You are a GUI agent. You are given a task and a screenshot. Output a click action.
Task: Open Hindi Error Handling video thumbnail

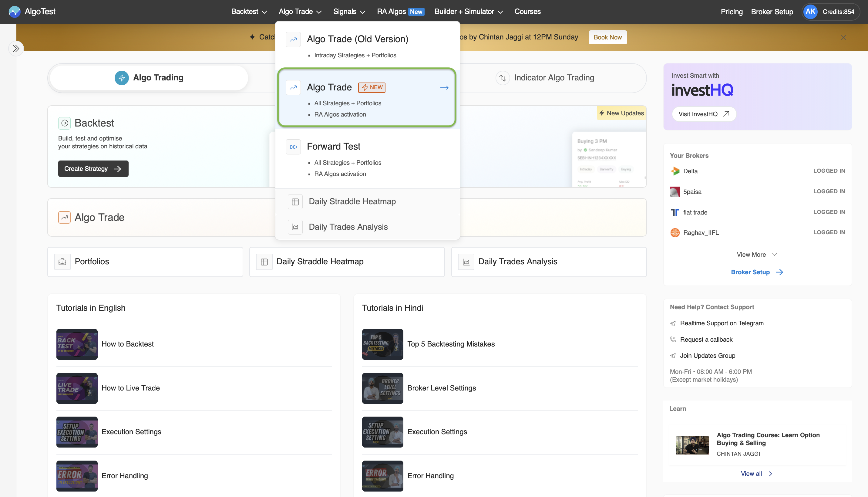382,476
